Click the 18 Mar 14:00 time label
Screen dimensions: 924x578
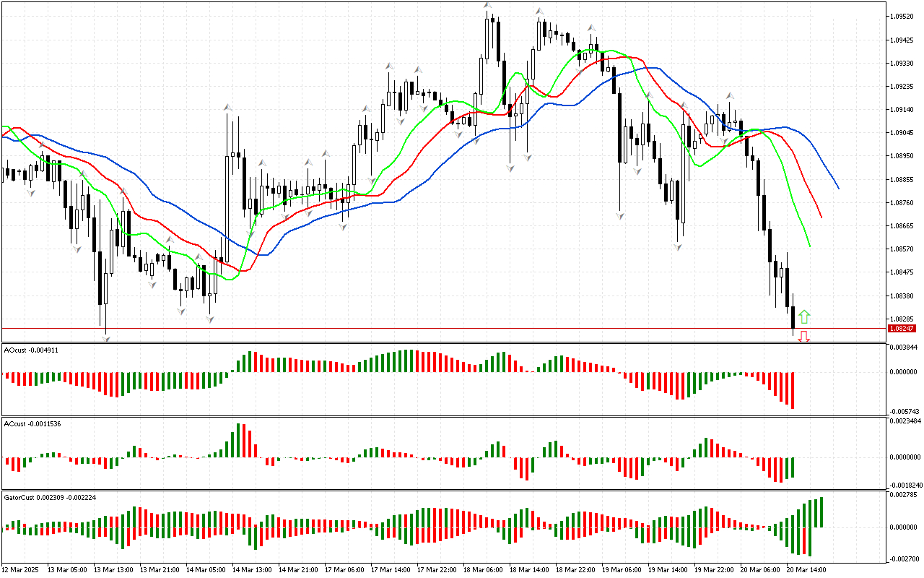click(x=529, y=570)
